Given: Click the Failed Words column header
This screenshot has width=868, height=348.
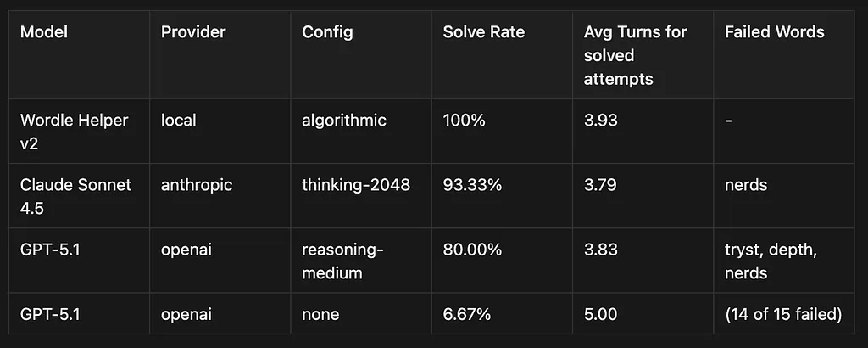Looking at the screenshot, I should (774, 32).
